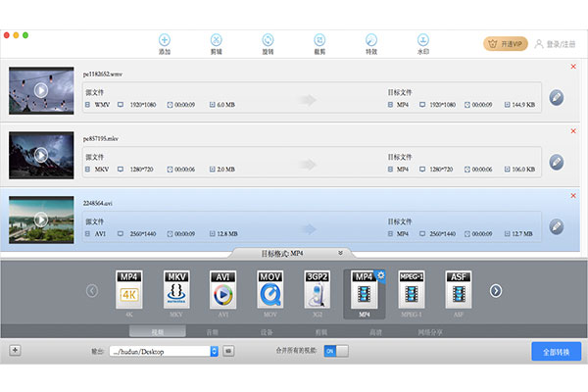Open the 截剪 (Crop) tool
The image size is (588, 392).
[319, 41]
